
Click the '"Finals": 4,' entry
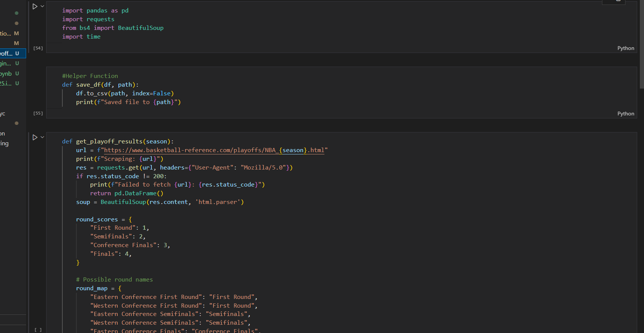pyautogui.click(x=111, y=254)
